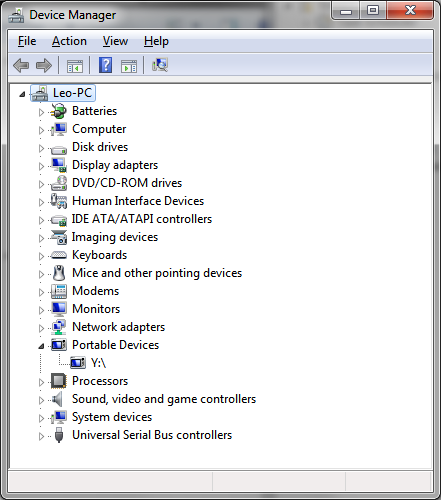This screenshot has height=500, width=441.
Task: Open the File menu
Action: click(27, 41)
